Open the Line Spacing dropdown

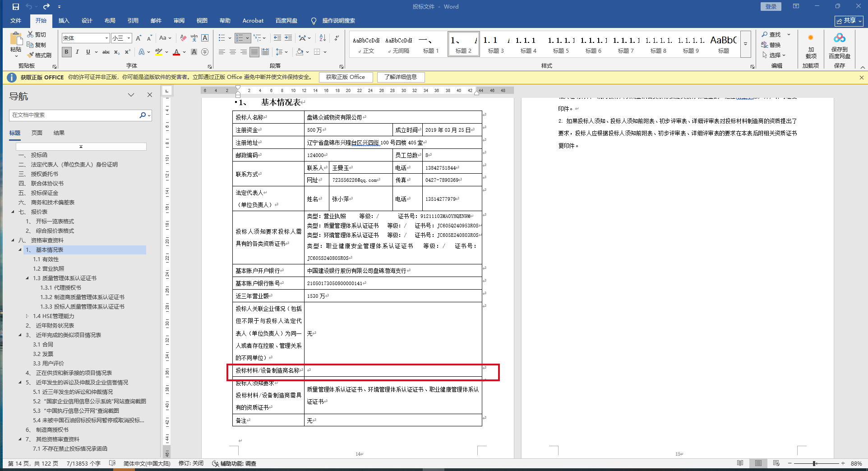(x=282, y=52)
